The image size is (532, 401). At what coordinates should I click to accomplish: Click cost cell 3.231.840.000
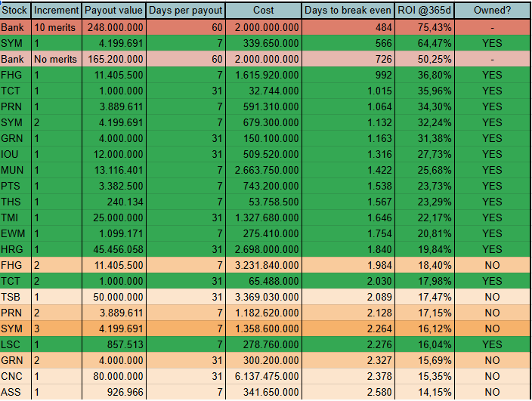(263, 265)
